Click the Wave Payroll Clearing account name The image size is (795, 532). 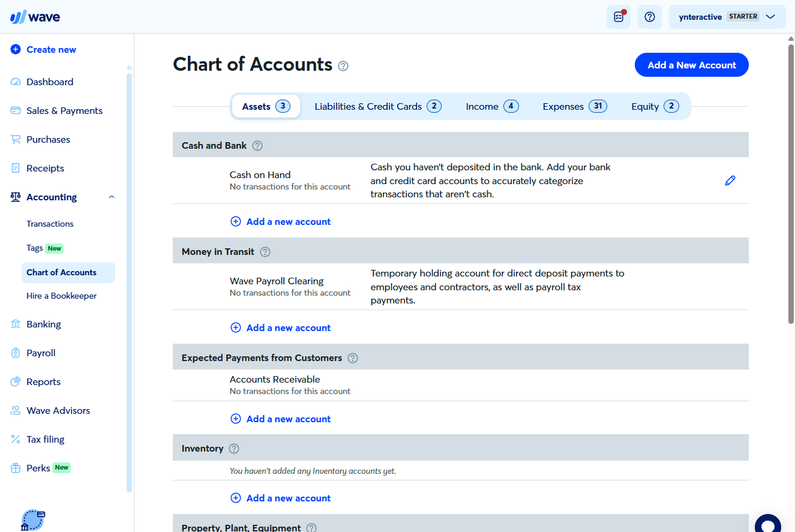pyautogui.click(x=277, y=281)
